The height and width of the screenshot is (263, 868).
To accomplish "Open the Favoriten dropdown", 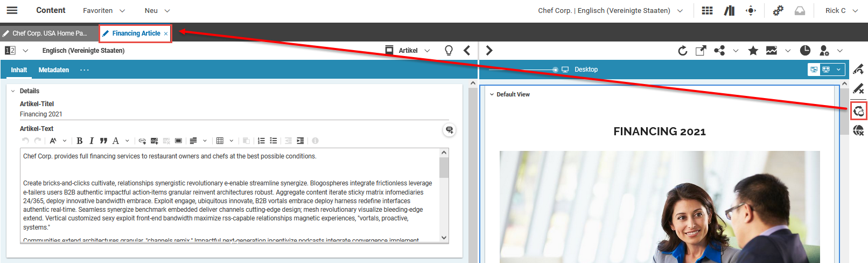I will coord(103,11).
